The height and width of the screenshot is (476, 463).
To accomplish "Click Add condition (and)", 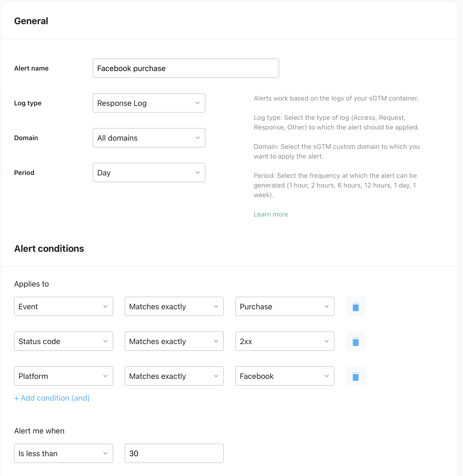I will (x=51, y=398).
